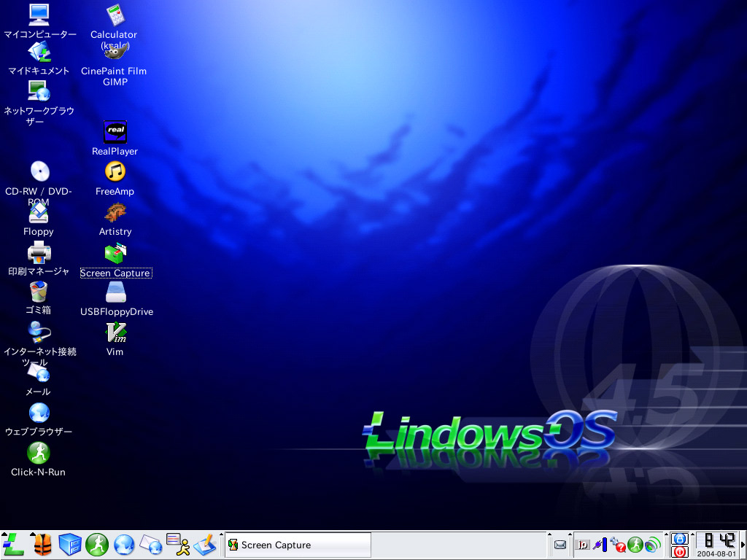Launch ウェブブラウザー from the desktop

tap(39, 413)
